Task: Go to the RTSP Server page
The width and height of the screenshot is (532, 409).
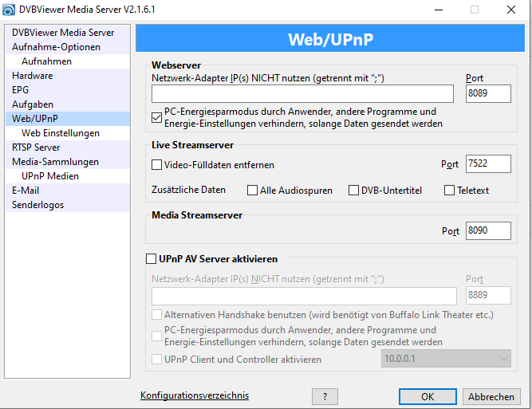Action: tap(68, 147)
